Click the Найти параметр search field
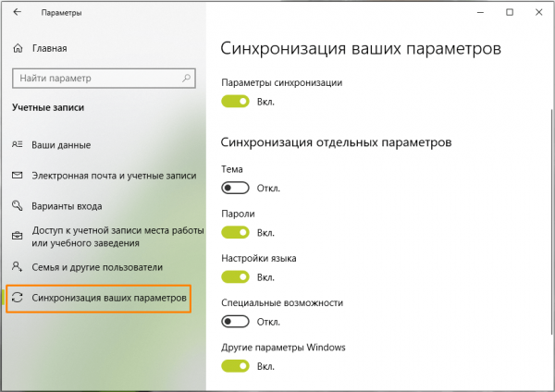 (x=104, y=79)
